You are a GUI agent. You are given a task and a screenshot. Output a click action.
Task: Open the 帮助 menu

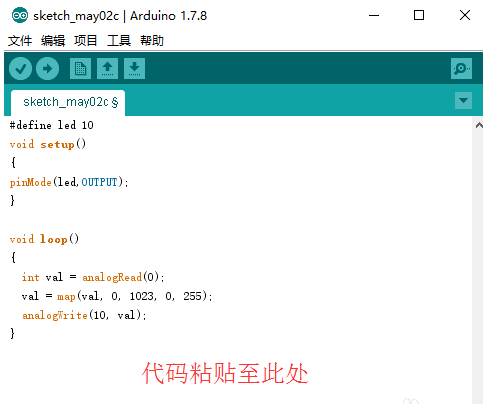coord(152,41)
